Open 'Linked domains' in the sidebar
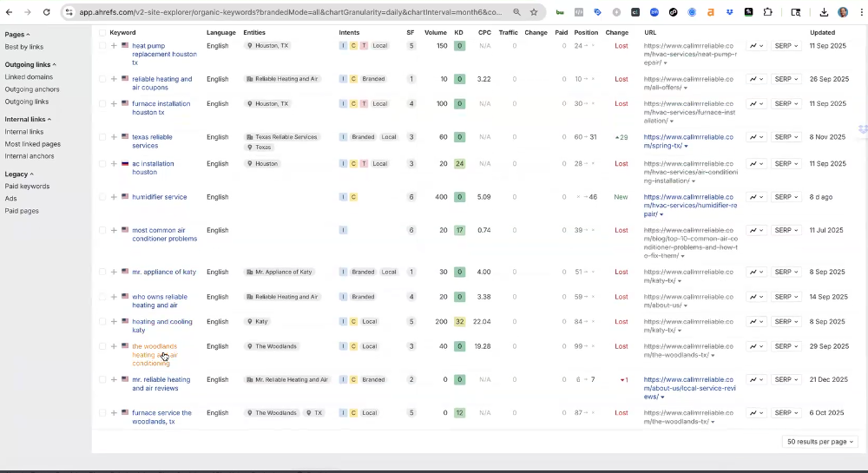868x473 pixels. [x=29, y=77]
